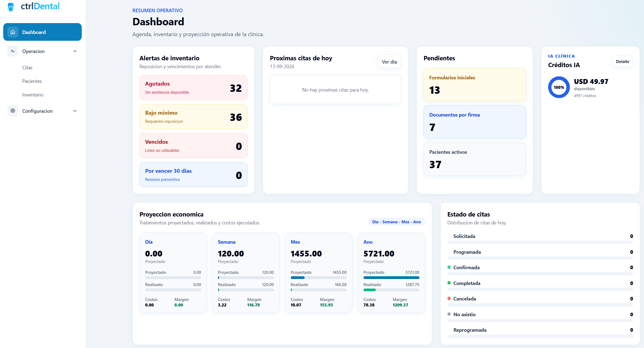Open Inventario in sidebar

coord(33,95)
